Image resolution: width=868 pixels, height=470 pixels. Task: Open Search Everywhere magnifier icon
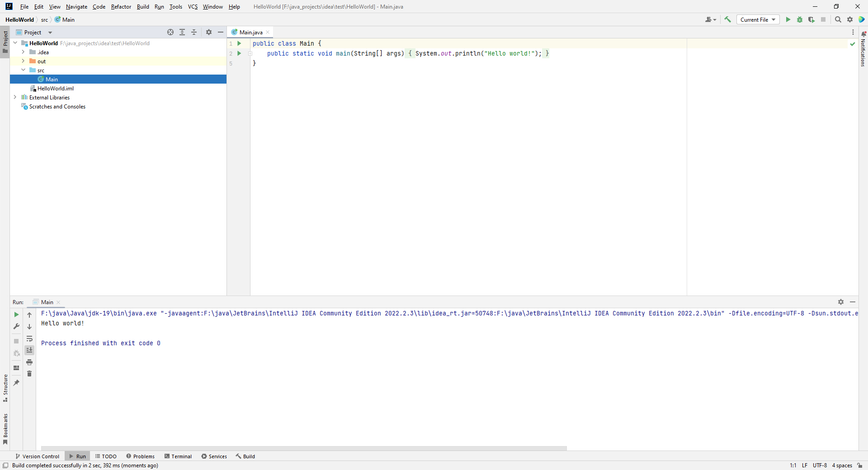click(x=838, y=19)
